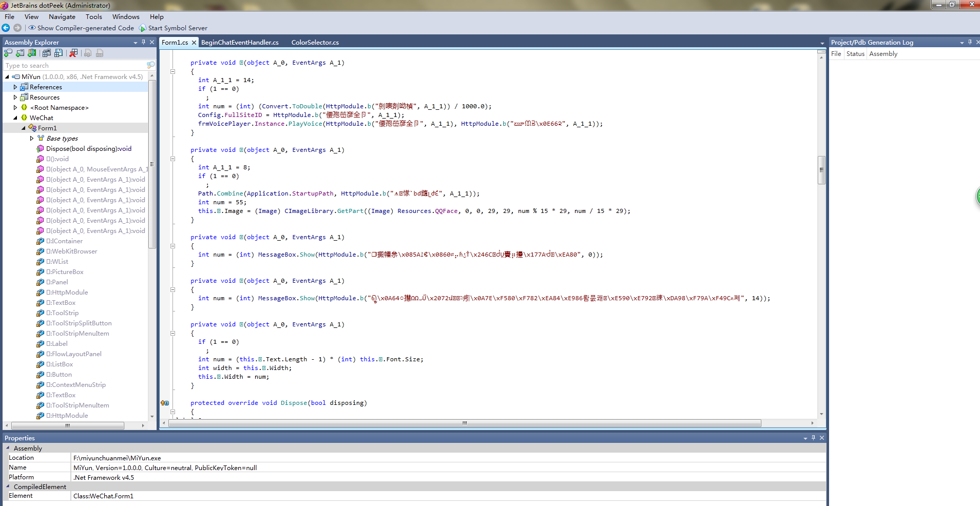
Task: Click the JetBrains dotPeek title bar icon
Action: (x=5, y=5)
